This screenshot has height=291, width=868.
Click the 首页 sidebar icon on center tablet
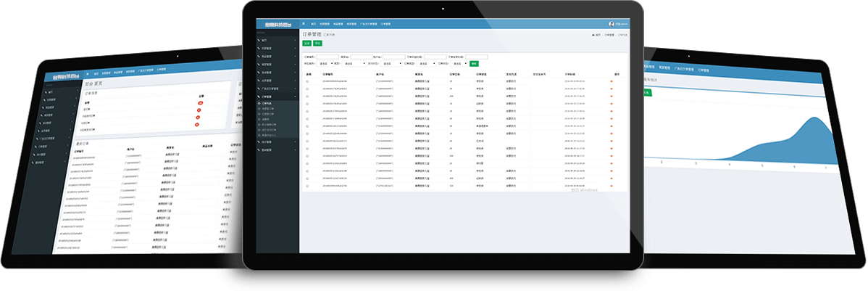point(260,40)
